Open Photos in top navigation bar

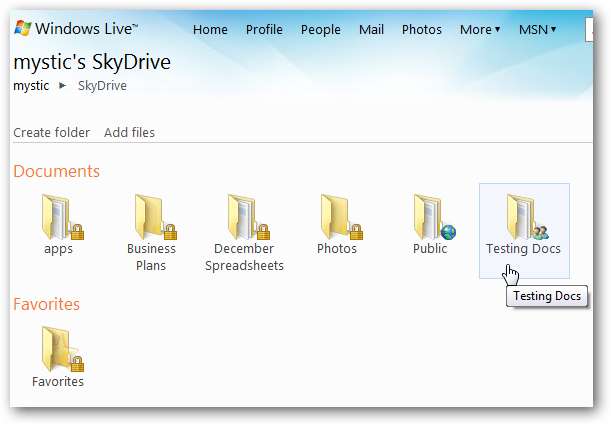point(422,30)
